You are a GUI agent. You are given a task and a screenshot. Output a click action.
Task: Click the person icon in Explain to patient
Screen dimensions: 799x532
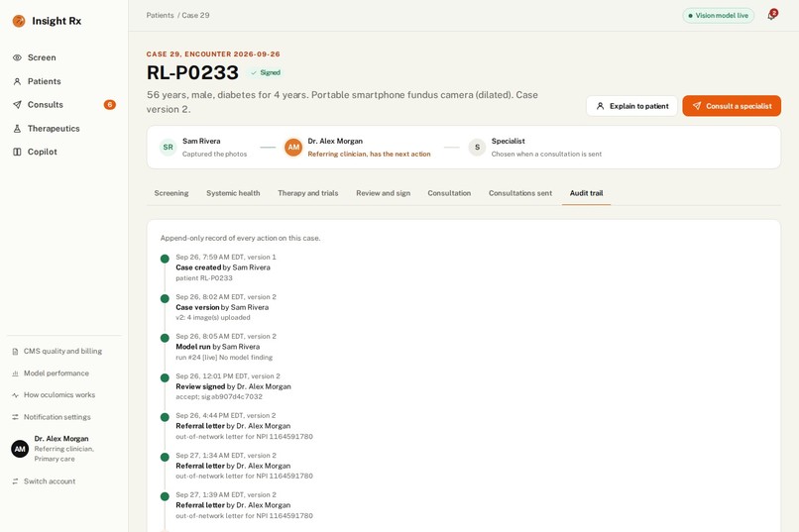tap(601, 106)
